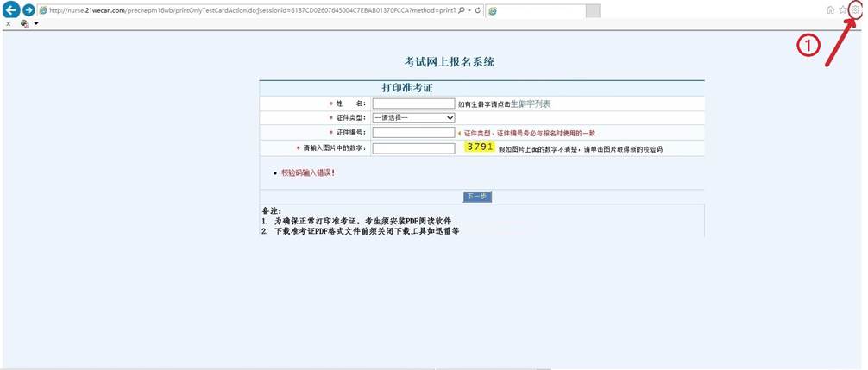Open a new tab beside the current tab

click(x=593, y=10)
